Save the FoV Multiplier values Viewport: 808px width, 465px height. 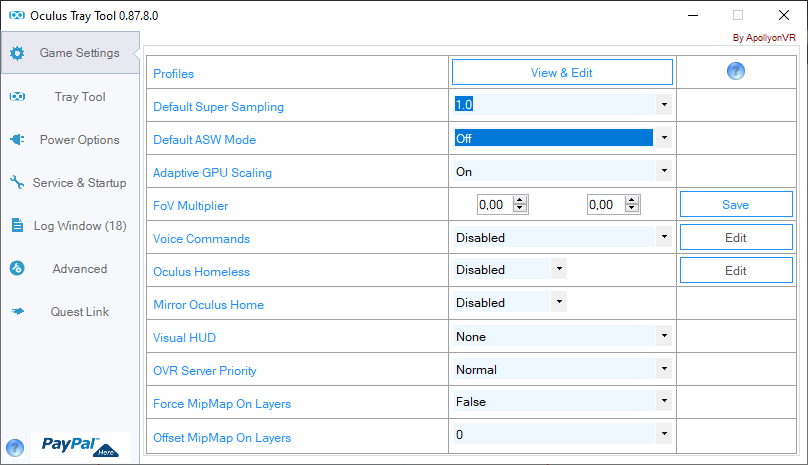736,205
